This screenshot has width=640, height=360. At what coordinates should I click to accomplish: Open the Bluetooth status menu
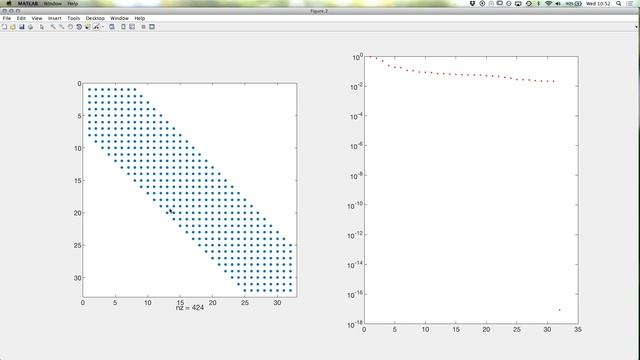(538, 3)
